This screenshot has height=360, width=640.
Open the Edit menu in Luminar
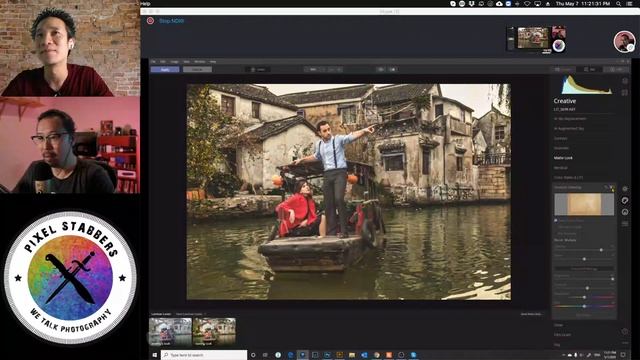point(163,62)
